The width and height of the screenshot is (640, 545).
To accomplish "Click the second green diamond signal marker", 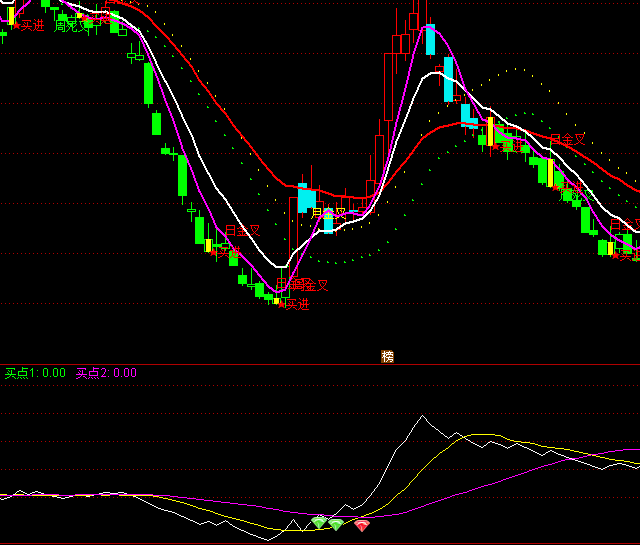I will (x=336, y=524).
